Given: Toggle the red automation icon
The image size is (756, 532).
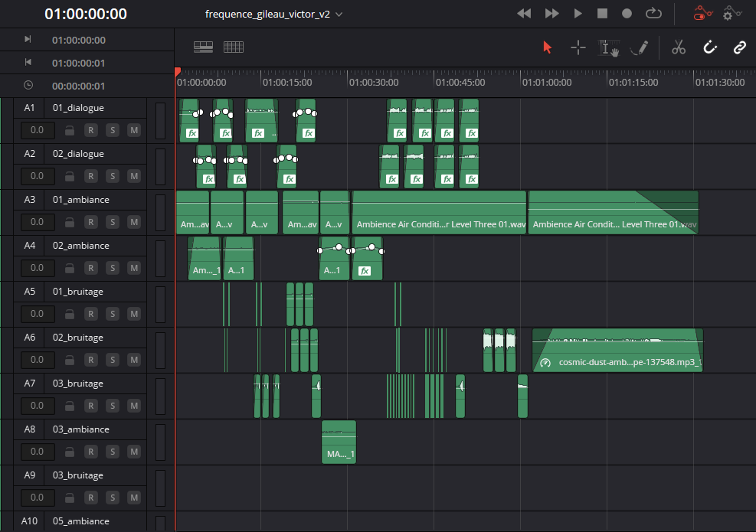Looking at the screenshot, I should point(702,14).
